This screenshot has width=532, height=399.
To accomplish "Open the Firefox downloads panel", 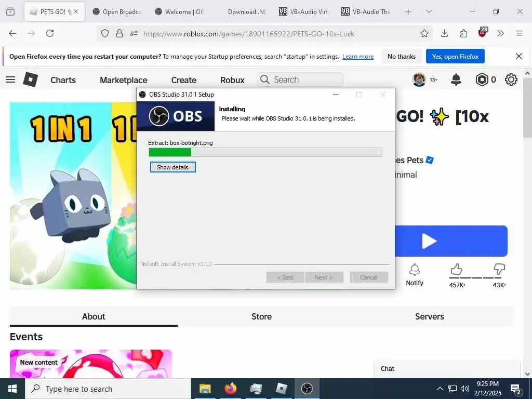I will point(445,33).
